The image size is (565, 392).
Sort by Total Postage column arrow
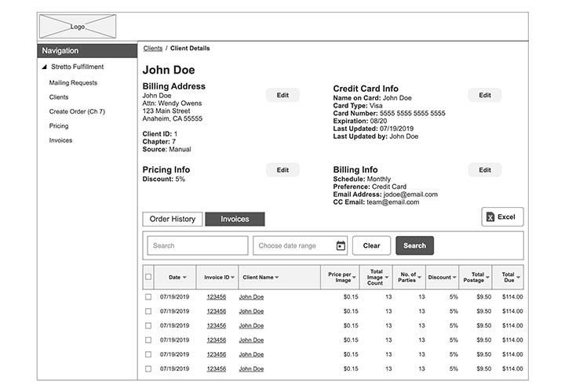coord(487,278)
